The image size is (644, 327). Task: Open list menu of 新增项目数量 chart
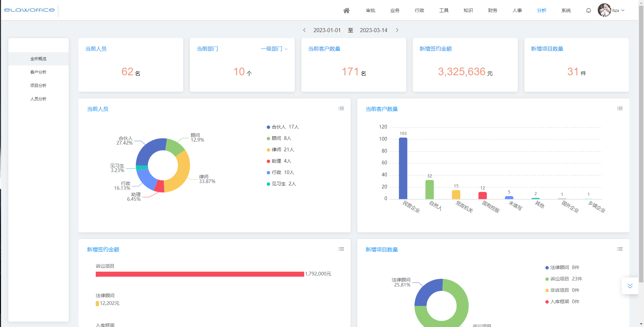click(x=620, y=249)
